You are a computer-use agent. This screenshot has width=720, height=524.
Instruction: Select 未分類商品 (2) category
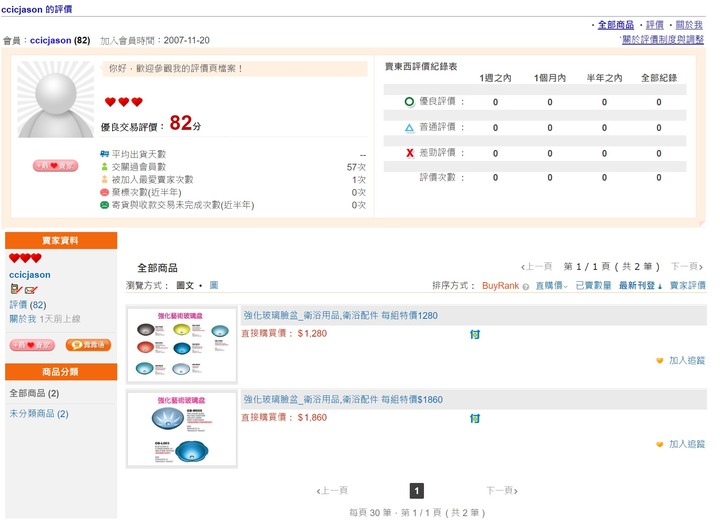pyautogui.click(x=39, y=414)
